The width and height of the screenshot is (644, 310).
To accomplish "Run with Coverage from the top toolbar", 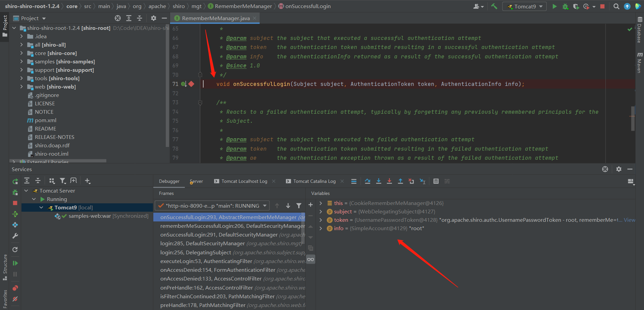I will [576, 6].
